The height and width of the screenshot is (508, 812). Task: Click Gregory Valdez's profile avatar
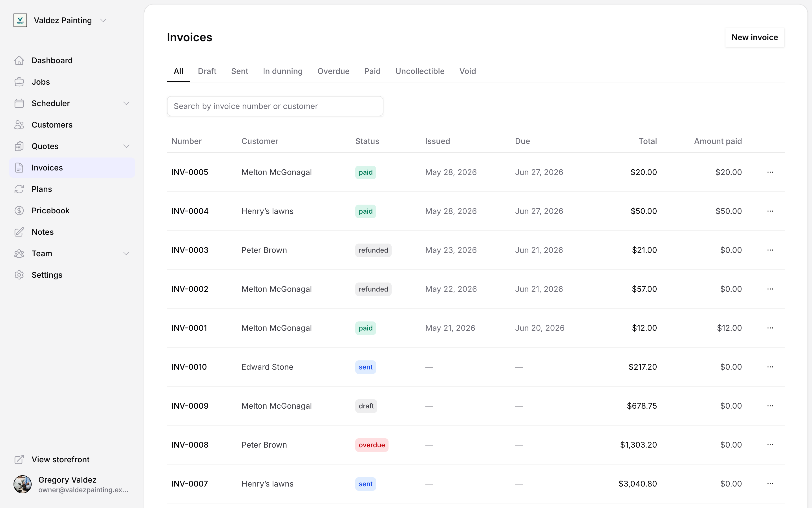(x=23, y=484)
